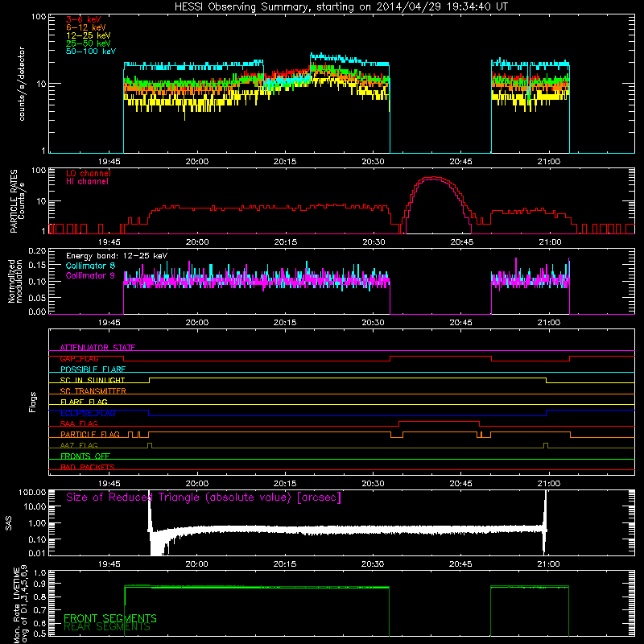644x644 pixels.
Task: Click the ATTENUATOR_STATE flag label
Action: pos(97,348)
